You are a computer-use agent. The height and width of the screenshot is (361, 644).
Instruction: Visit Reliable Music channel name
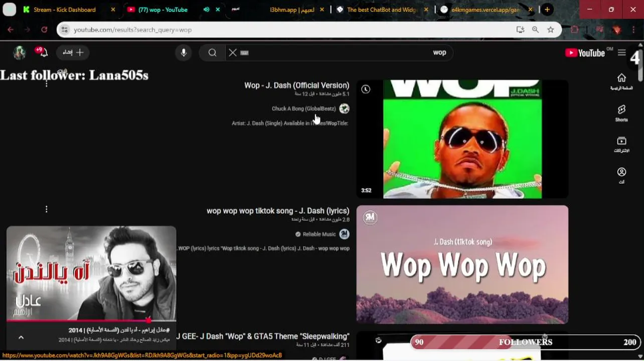pyautogui.click(x=319, y=234)
